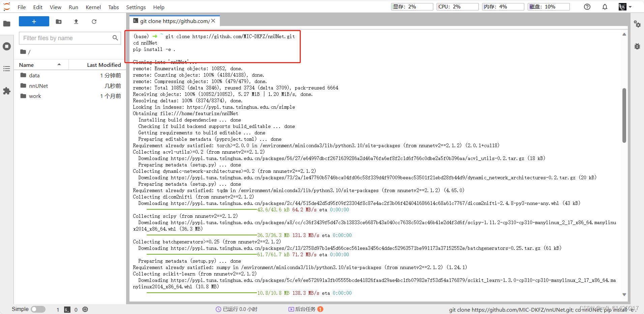Select the work folder

(x=70, y=96)
